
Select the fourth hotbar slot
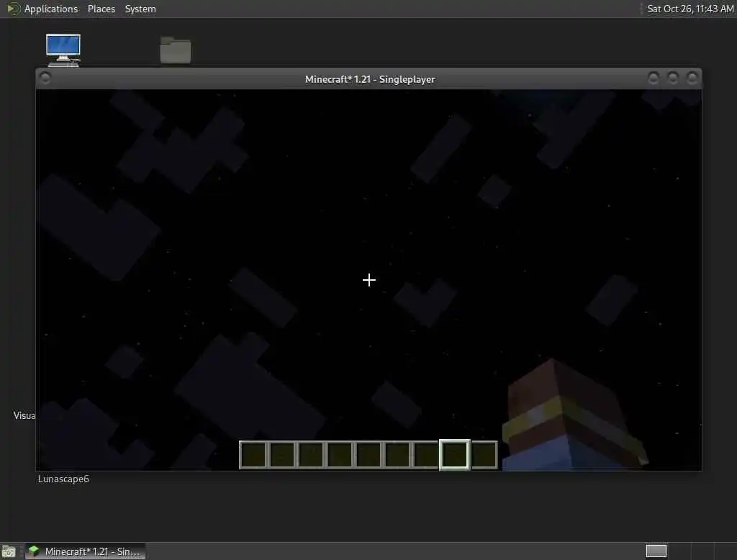(340, 455)
